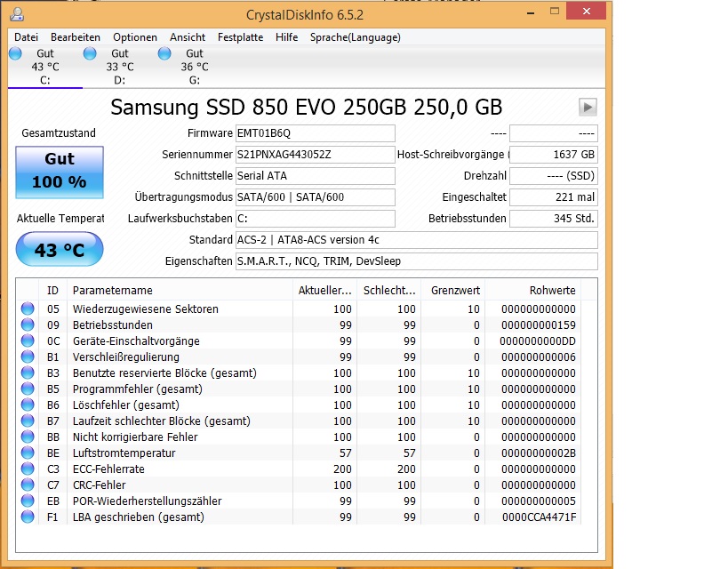The width and height of the screenshot is (728, 569).
Task: Go to next disk with arrow button
Action: pyautogui.click(x=588, y=108)
